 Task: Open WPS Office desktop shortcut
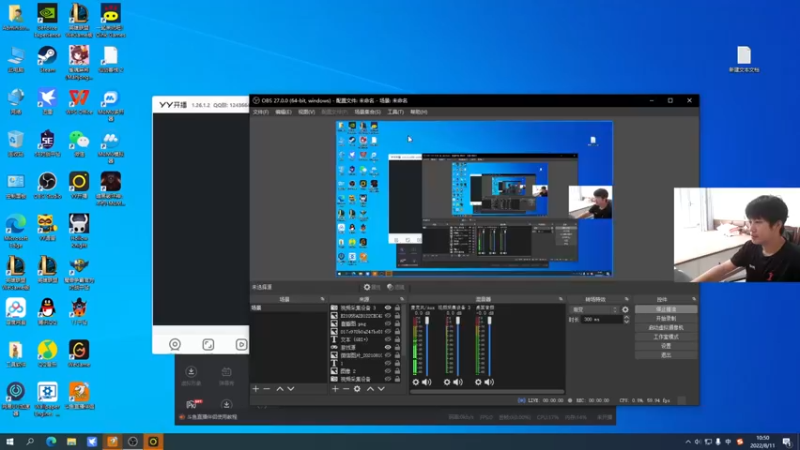coord(79,102)
